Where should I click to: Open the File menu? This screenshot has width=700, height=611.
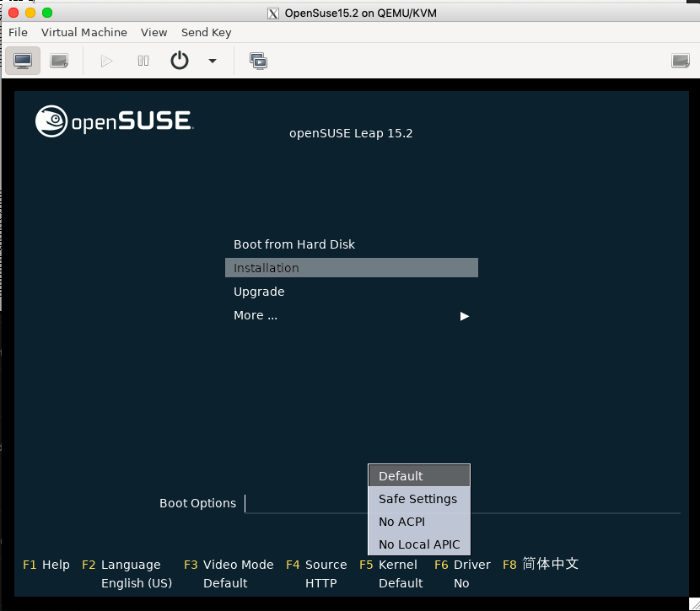18,33
